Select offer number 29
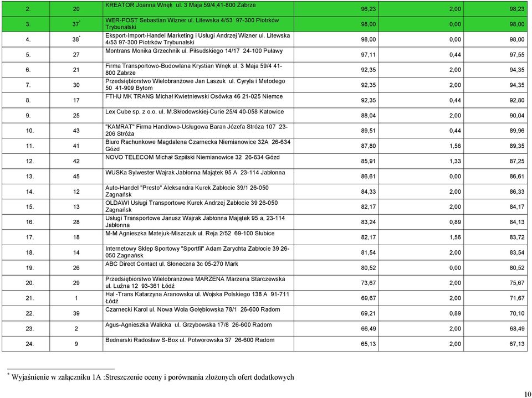Screen dimensions: 532x398 [76, 283]
